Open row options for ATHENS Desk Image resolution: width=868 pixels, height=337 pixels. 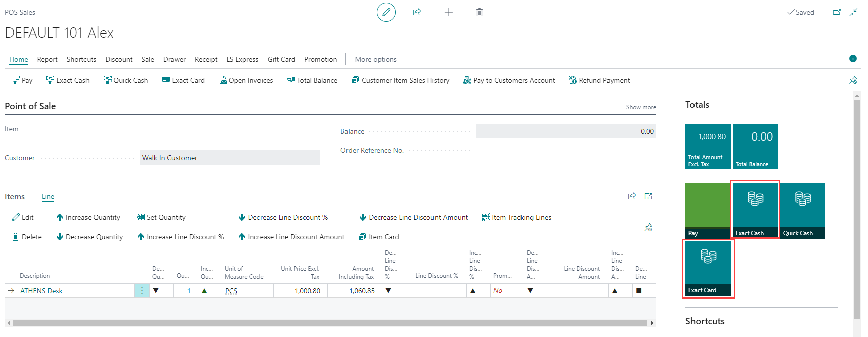pyautogui.click(x=142, y=291)
